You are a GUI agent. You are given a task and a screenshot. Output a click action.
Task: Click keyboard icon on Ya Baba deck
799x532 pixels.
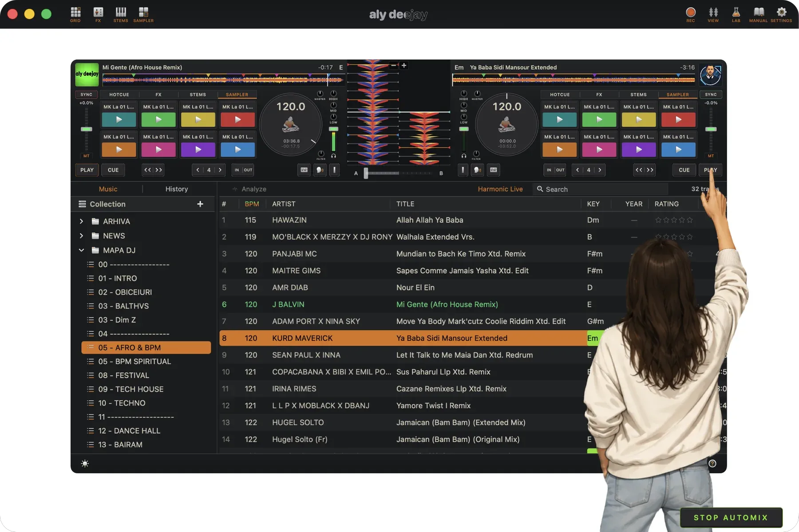(493, 170)
